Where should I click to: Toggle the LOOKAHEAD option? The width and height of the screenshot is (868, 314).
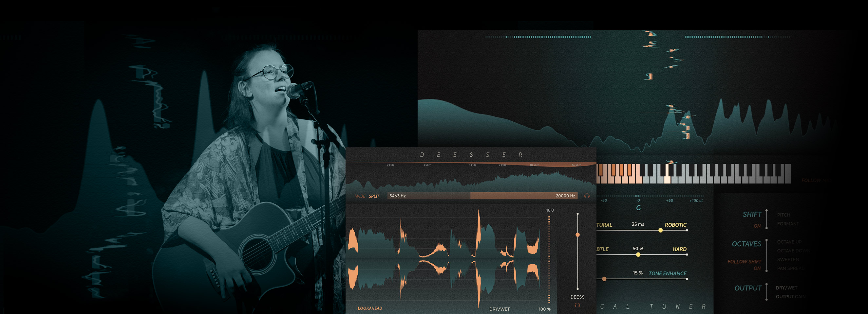[370, 308]
